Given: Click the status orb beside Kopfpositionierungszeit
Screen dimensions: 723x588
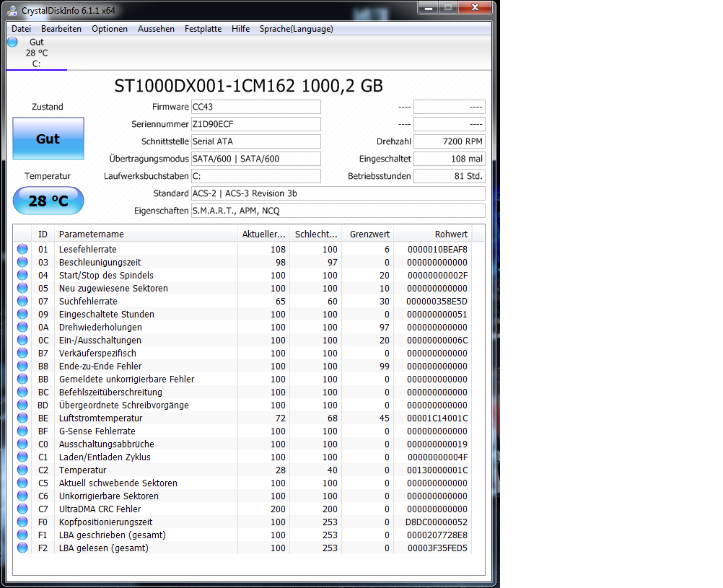Looking at the screenshot, I should pyautogui.click(x=22, y=522).
